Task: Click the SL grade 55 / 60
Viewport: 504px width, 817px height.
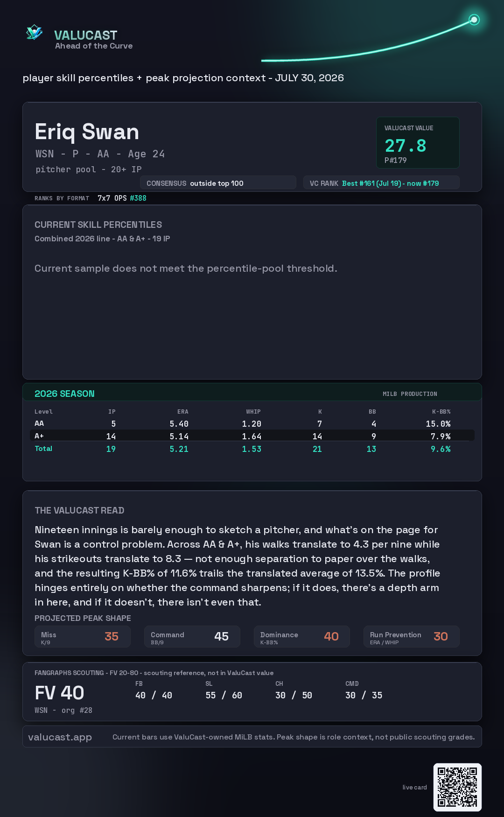Action: (x=224, y=695)
